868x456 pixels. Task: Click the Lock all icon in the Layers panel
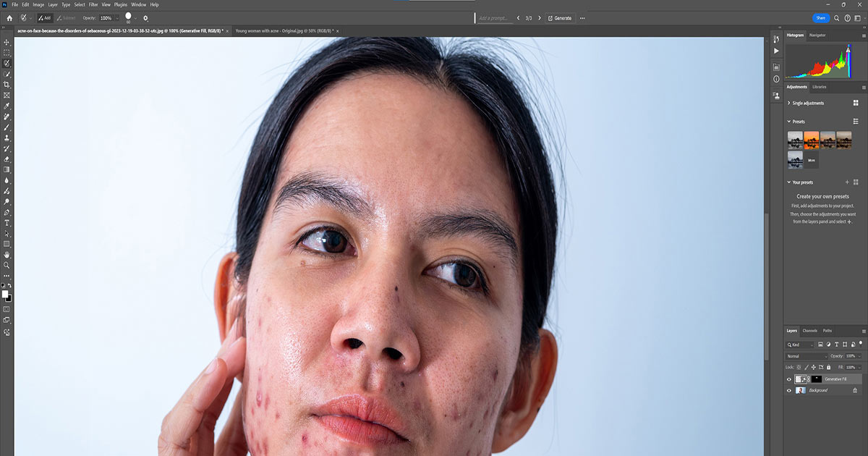(x=828, y=367)
